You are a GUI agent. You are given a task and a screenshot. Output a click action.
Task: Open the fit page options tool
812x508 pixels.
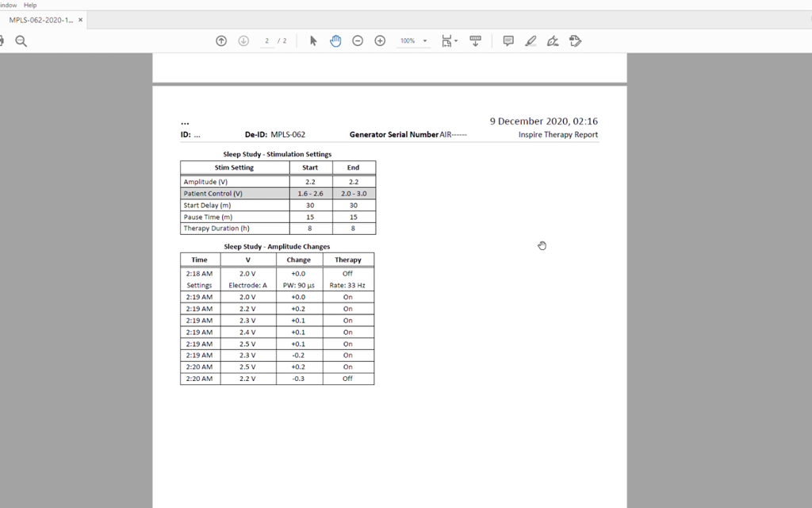[446, 41]
